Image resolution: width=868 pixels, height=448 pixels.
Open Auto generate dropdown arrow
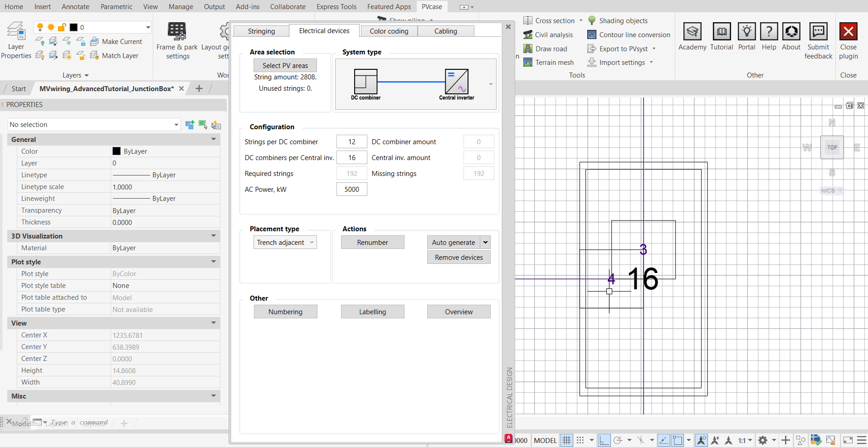coord(486,243)
